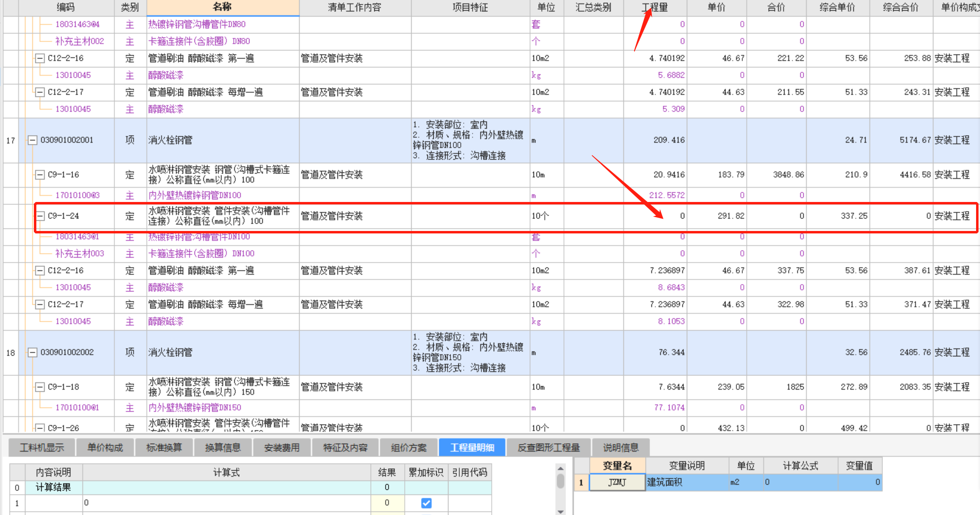The image size is (980, 515).
Task: Click the 变量值 column header
Action: tap(859, 466)
